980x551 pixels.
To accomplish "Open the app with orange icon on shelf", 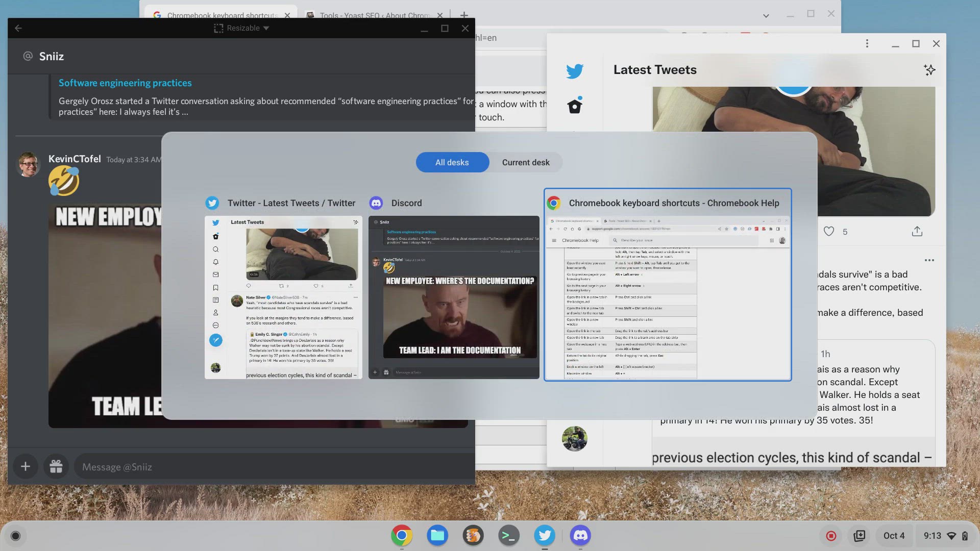I will tap(473, 535).
